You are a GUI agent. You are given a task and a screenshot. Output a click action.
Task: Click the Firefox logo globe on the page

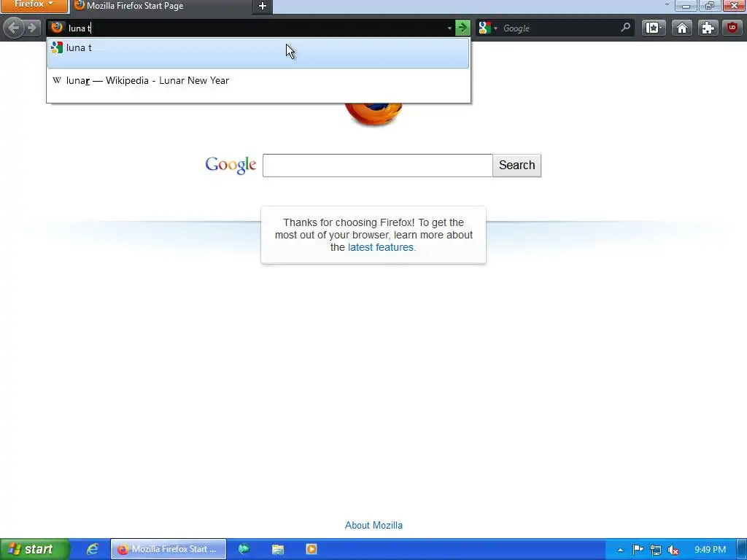pyautogui.click(x=373, y=114)
